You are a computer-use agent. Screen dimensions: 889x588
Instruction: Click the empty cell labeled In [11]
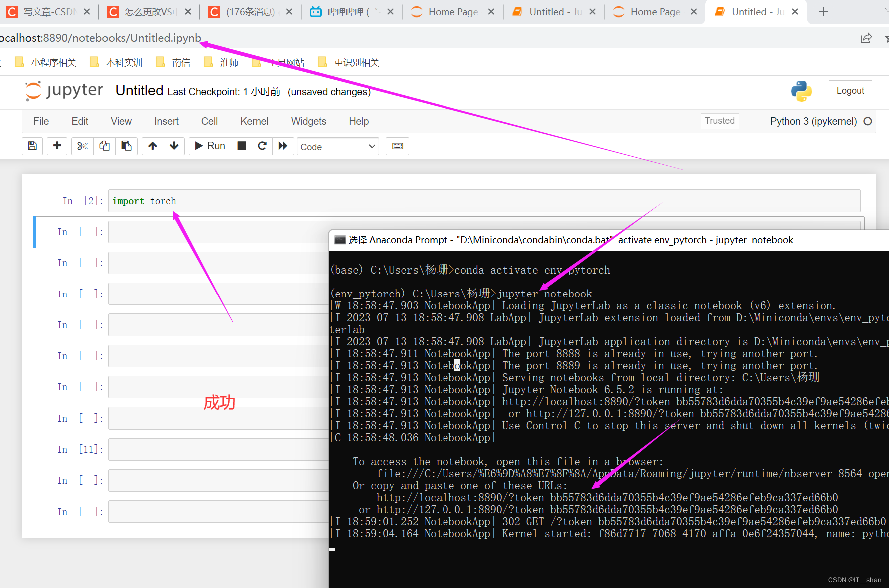[x=218, y=449]
